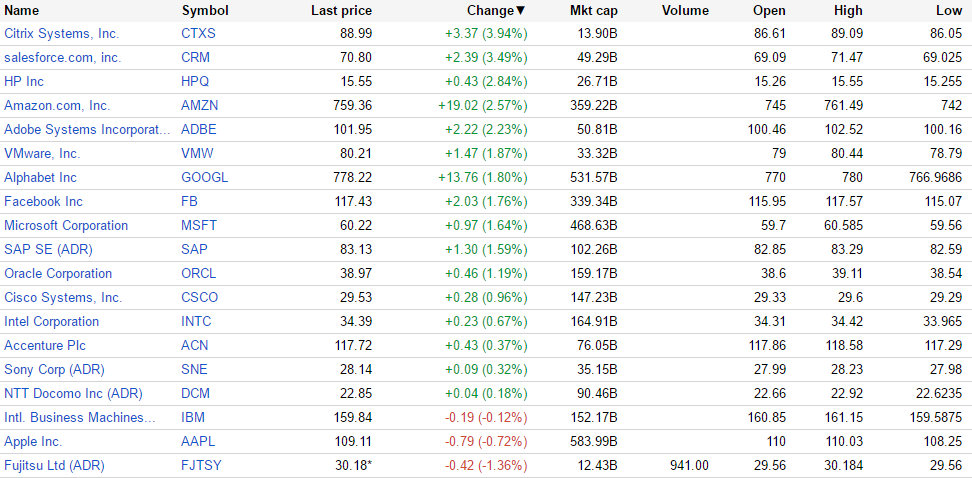Sort by the Symbol column header
The width and height of the screenshot is (972, 478).
click(x=205, y=11)
